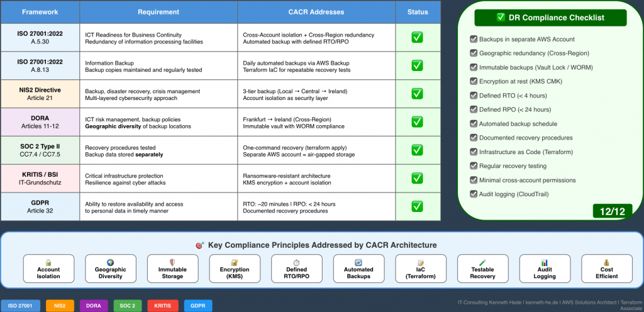
Task: Click the money bag icon on Cost Efficient
Action: click(x=606, y=262)
